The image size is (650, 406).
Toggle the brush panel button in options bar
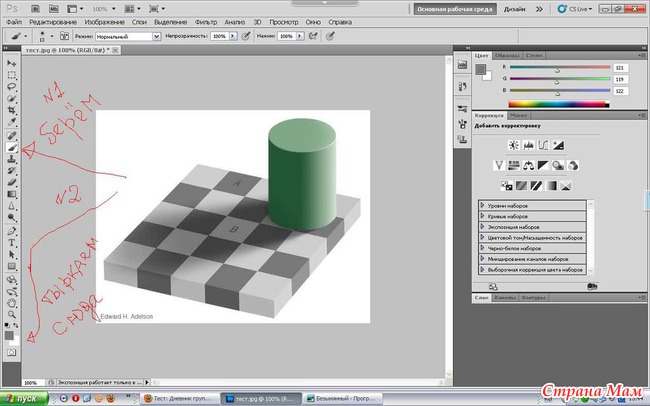point(64,36)
